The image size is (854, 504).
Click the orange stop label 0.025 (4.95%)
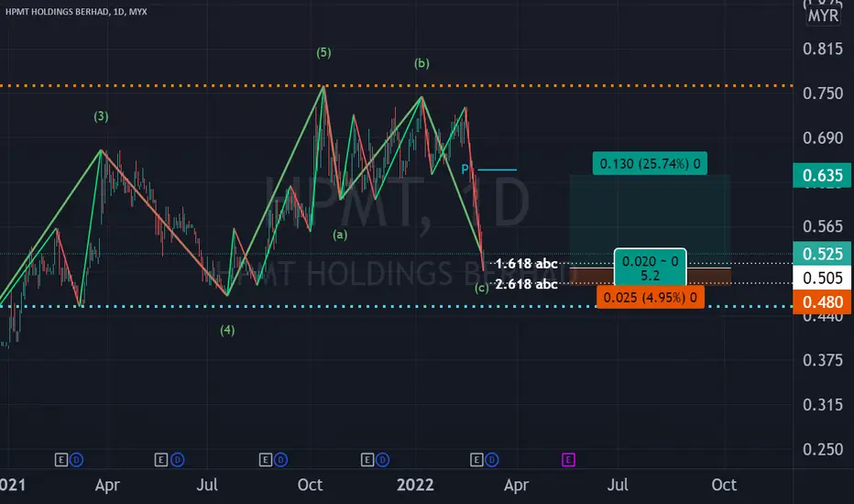click(651, 298)
